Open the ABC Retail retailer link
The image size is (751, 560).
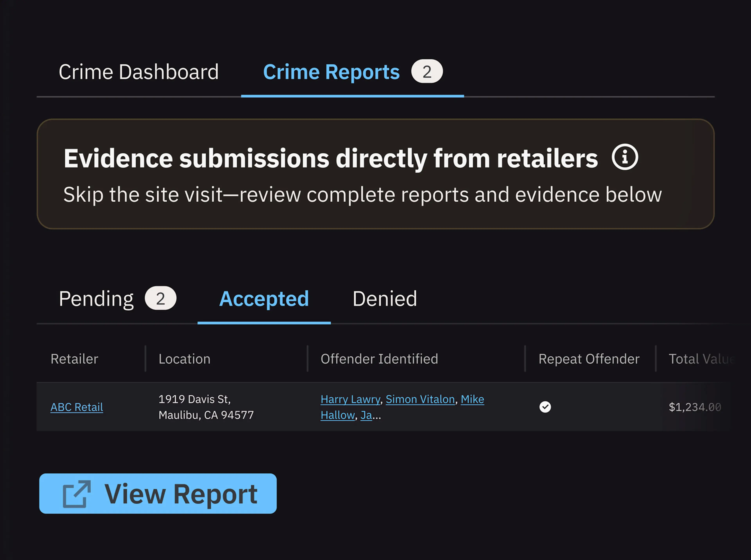click(77, 407)
